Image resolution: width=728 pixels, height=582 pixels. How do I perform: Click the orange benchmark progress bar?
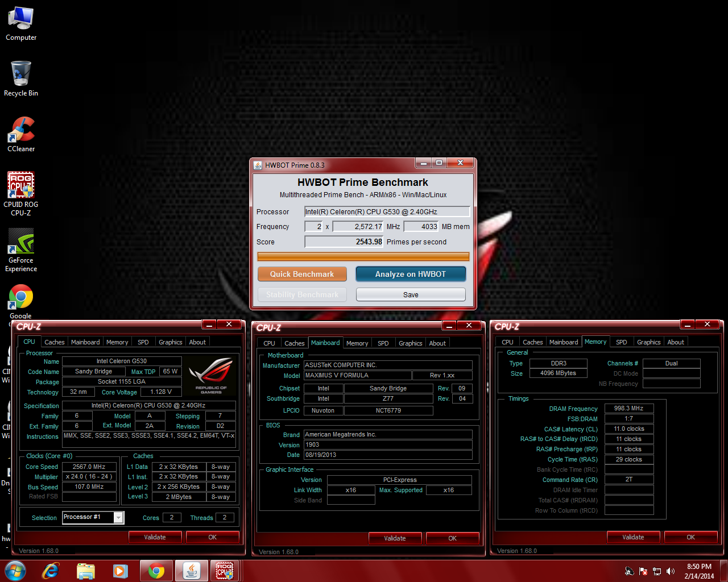pos(363,256)
